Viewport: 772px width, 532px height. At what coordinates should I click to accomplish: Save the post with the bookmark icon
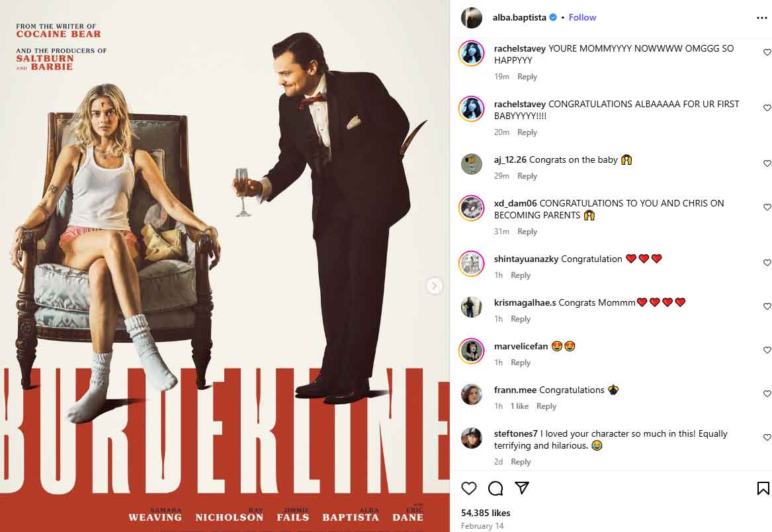(x=762, y=488)
